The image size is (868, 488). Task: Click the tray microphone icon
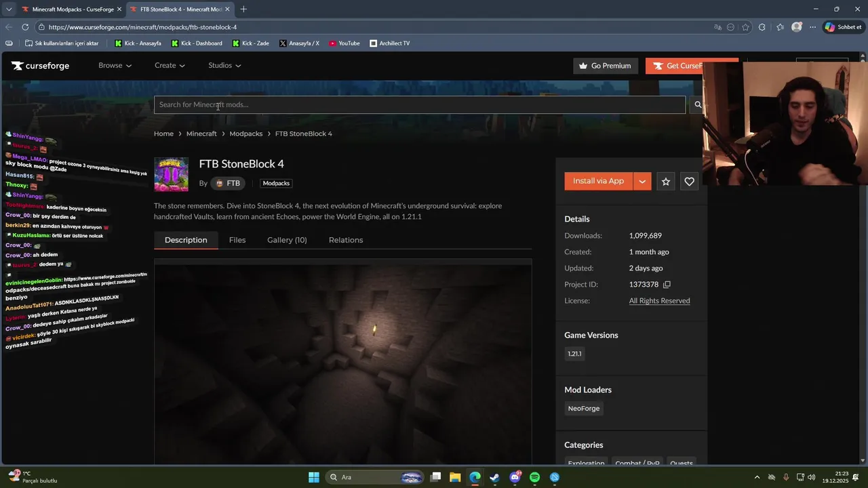point(786,477)
